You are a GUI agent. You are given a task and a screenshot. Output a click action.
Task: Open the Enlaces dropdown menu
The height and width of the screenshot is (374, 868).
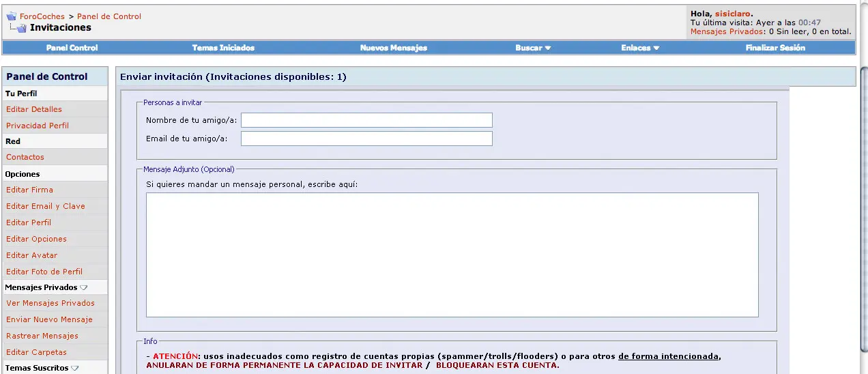[640, 48]
